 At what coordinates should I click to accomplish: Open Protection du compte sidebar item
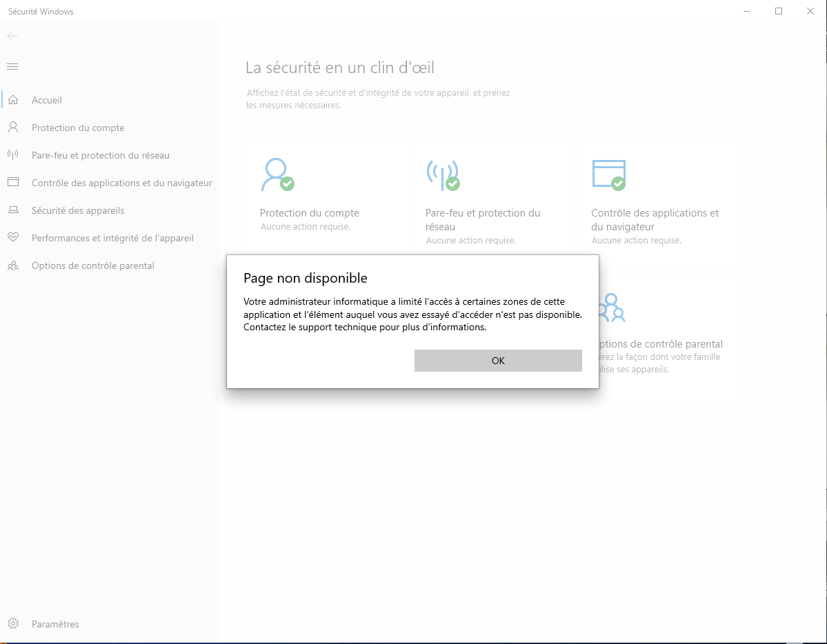[110, 128]
